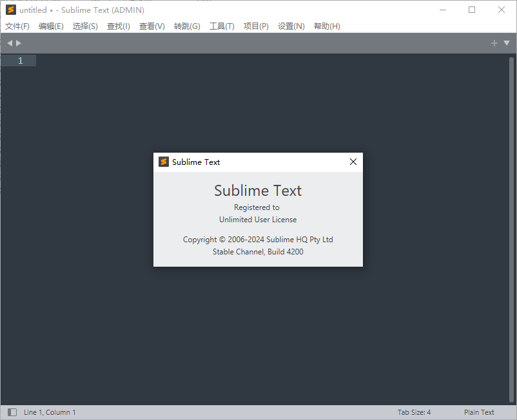
Task: Click the back navigation arrow in the tab bar
Action: coord(8,43)
